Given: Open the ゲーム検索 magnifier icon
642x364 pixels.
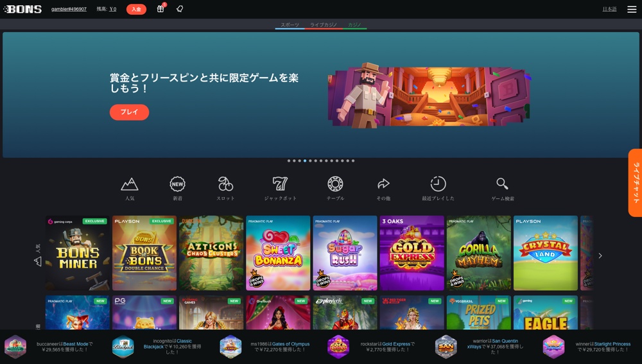Looking at the screenshot, I should click(503, 188).
